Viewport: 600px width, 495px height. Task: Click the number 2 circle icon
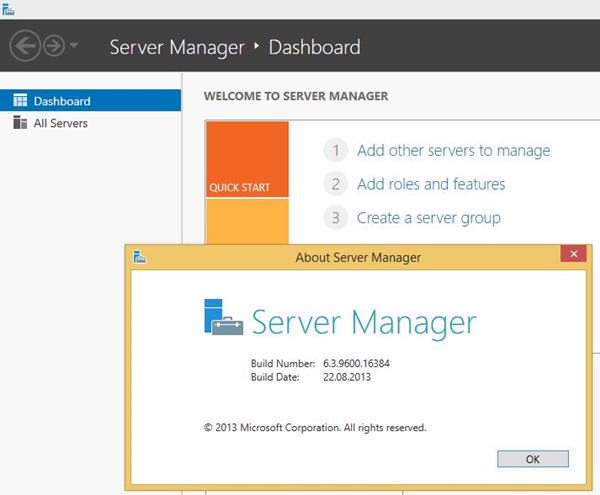tap(336, 184)
